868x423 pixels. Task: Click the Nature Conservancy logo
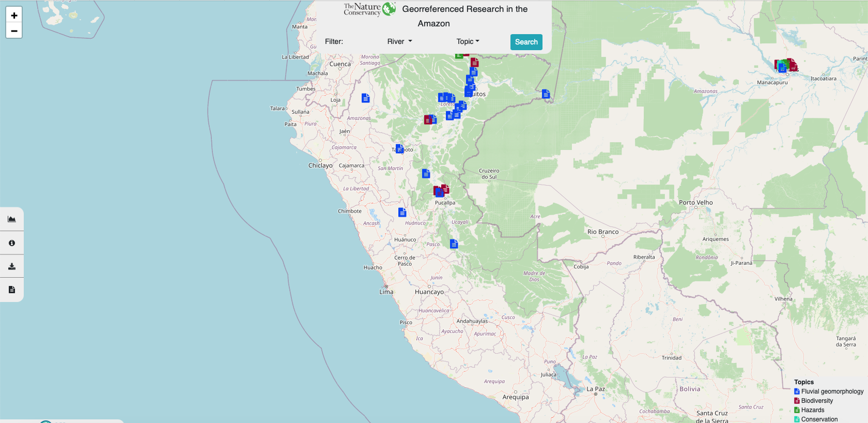tap(369, 9)
